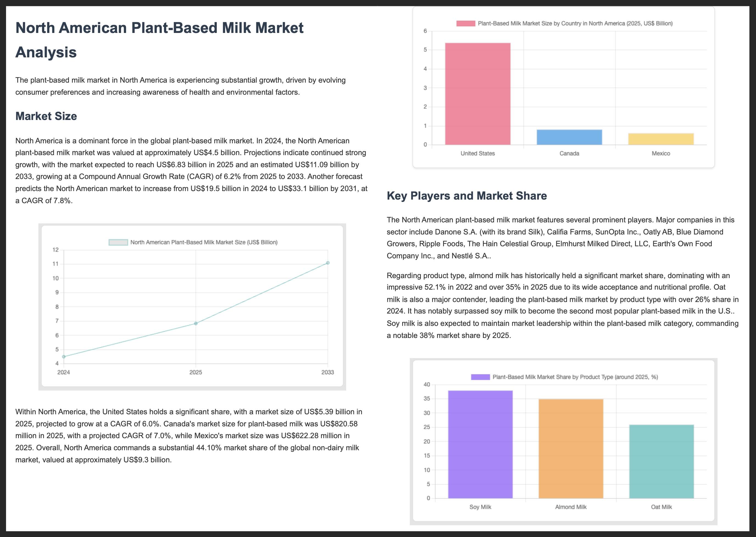Select the United States bar
Image resolution: width=756 pixels, height=537 pixels.
click(477, 94)
